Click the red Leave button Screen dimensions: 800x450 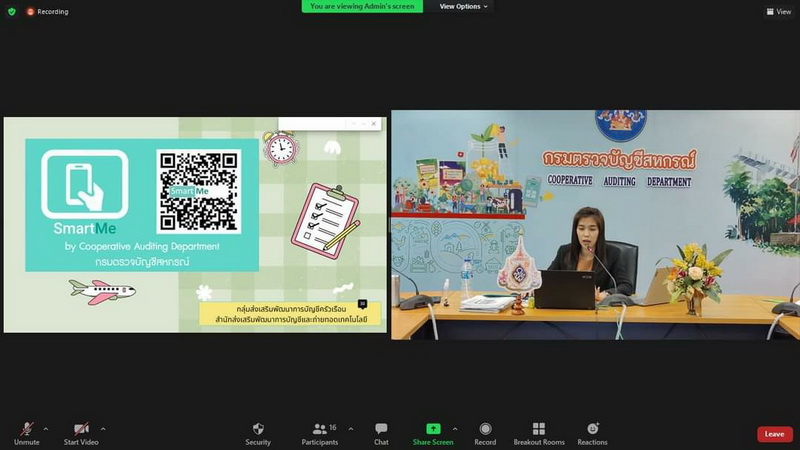point(774,434)
